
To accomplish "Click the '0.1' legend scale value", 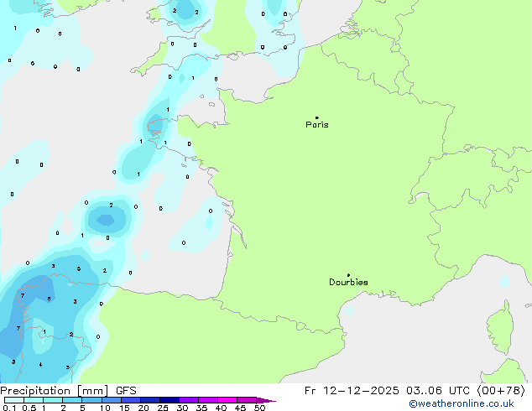I will 9,408.
